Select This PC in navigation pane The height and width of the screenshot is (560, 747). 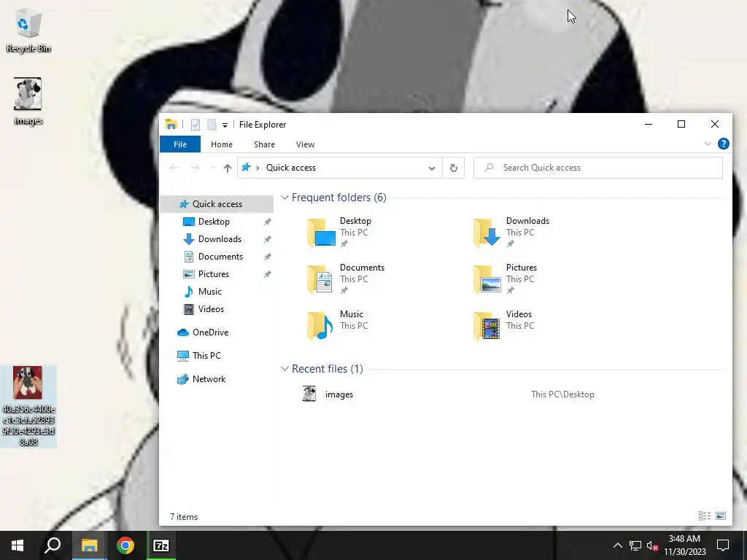[206, 356]
